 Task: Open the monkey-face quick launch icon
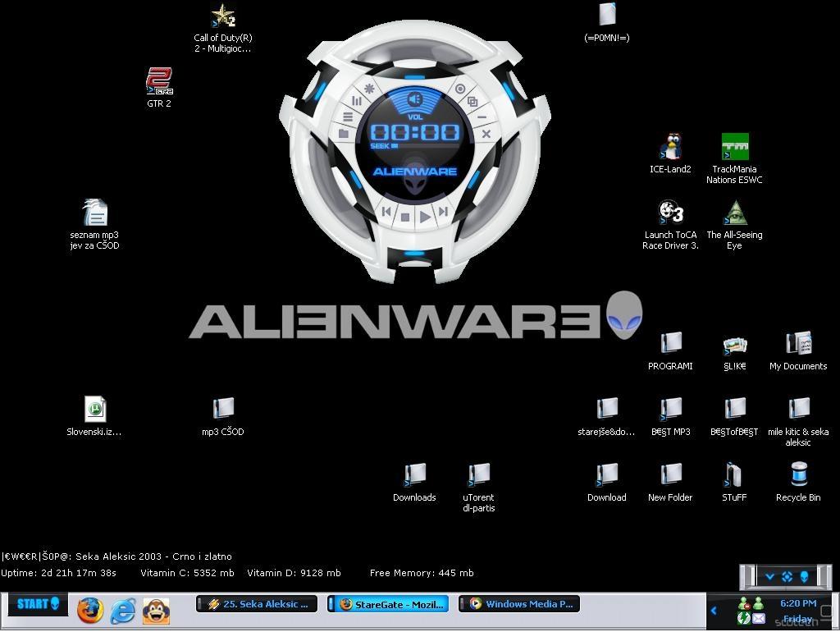pos(156,611)
